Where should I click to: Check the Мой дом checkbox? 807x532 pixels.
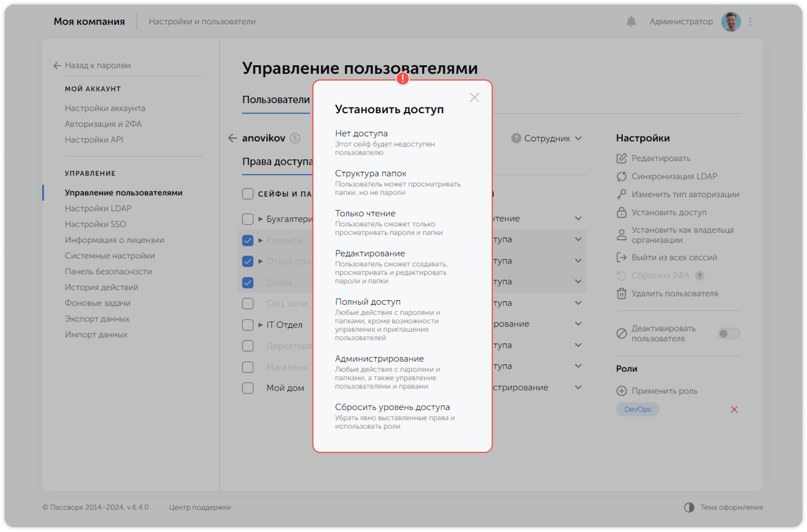click(x=248, y=388)
